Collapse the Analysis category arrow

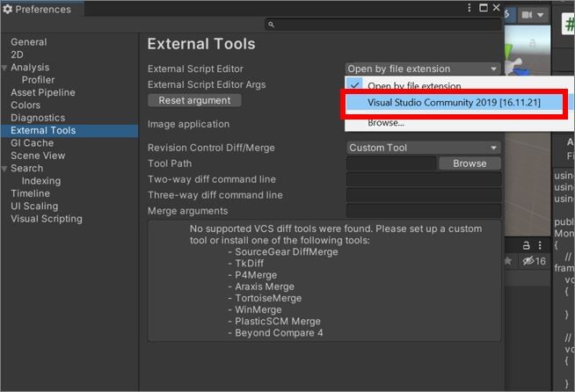point(4,68)
